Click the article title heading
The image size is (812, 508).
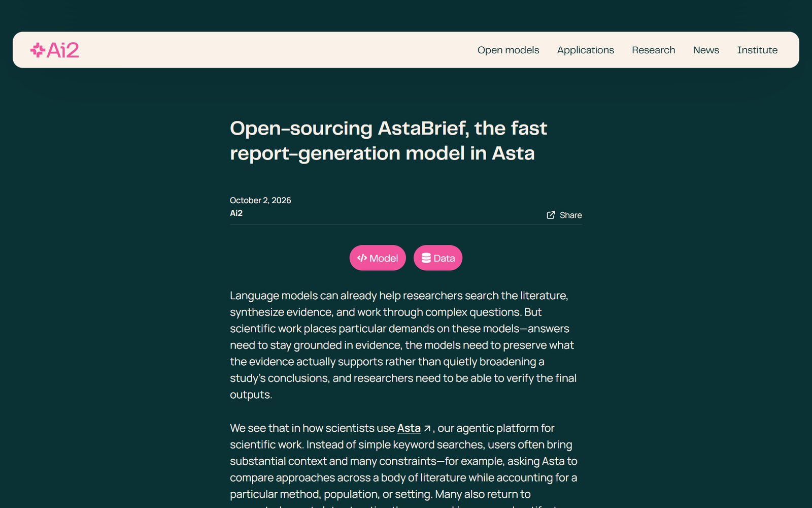click(388, 141)
